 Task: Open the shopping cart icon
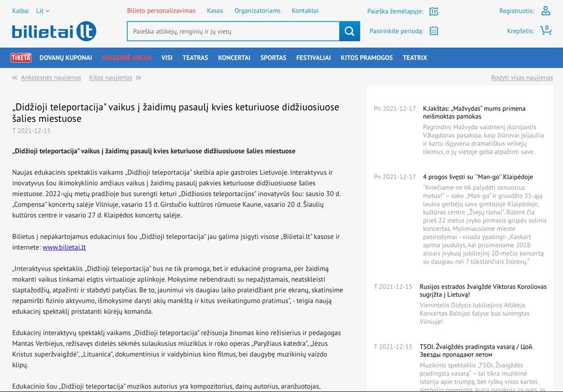tap(546, 30)
